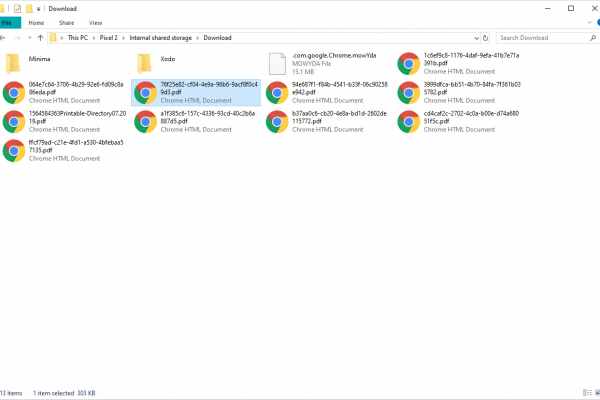Expand the chevron after This PC
Screen dimensions: 600x400
pos(94,38)
